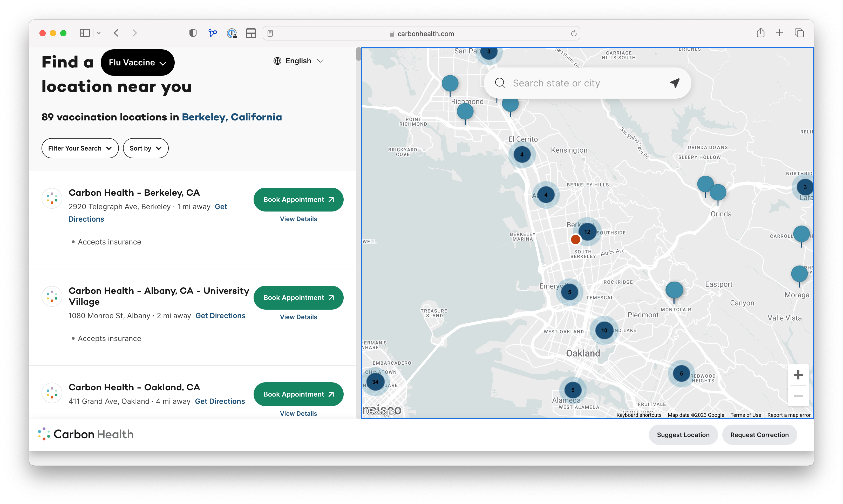Viewport: 843px width, 504px height.
Task: Click the Carbon Health footer logo
Action: click(86, 434)
